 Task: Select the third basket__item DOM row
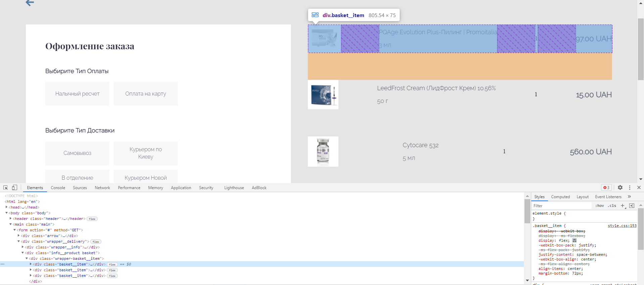(x=262, y=276)
